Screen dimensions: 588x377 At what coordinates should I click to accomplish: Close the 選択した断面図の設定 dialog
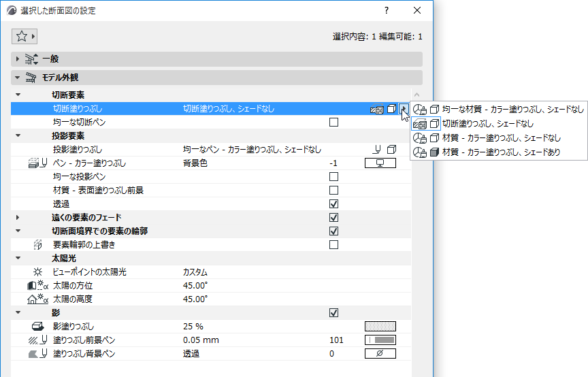[417, 10]
